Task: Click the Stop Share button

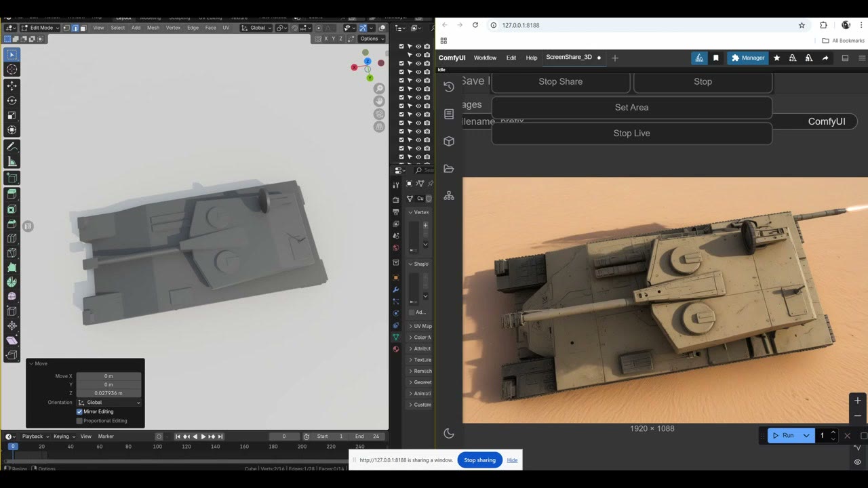Action: [x=561, y=81]
